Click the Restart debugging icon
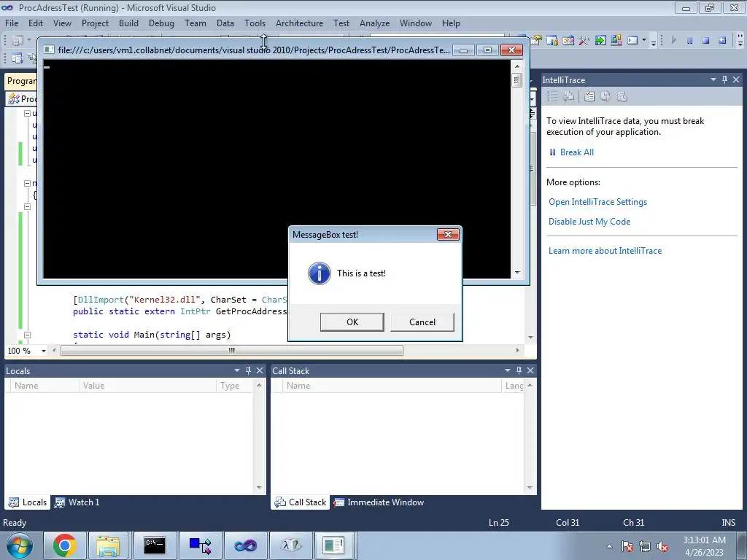Screen dimensions: 747x560 [722, 41]
